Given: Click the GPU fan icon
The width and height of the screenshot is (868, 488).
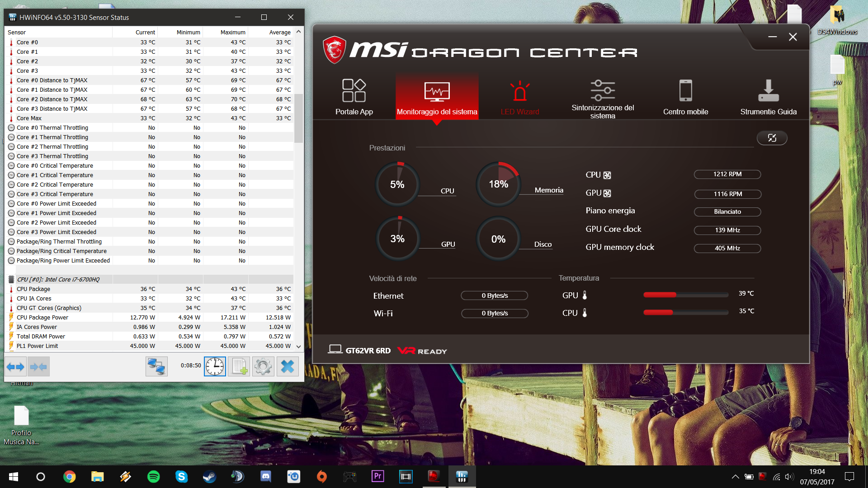Looking at the screenshot, I should (x=607, y=193).
